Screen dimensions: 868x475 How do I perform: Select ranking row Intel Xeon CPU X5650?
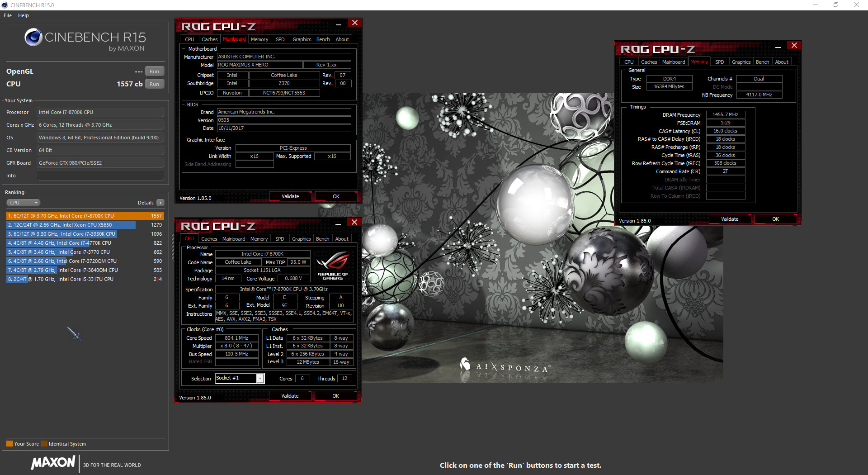click(85, 225)
